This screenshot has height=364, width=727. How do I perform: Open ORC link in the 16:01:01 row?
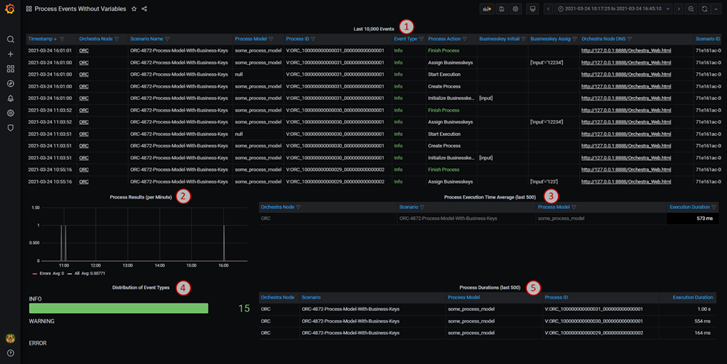coord(84,51)
